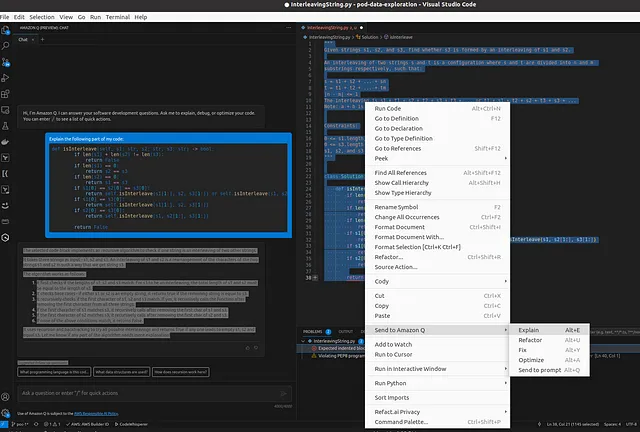
Task: Expand Run in Interactive Window submenu
Action: (x=437, y=369)
